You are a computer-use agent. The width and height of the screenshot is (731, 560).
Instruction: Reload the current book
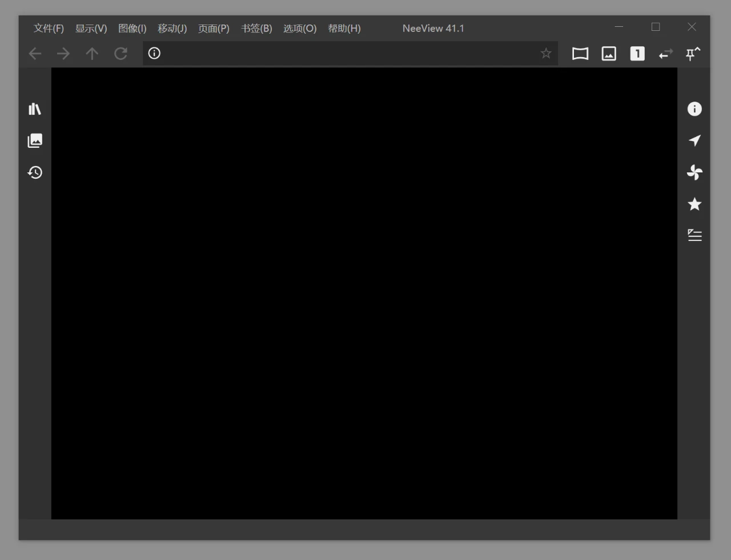121,54
